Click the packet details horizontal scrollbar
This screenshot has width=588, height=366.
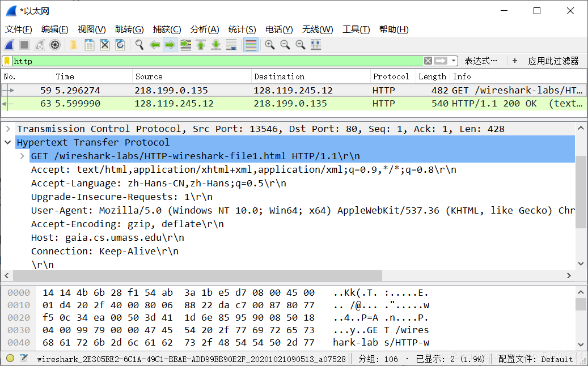(198, 276)
